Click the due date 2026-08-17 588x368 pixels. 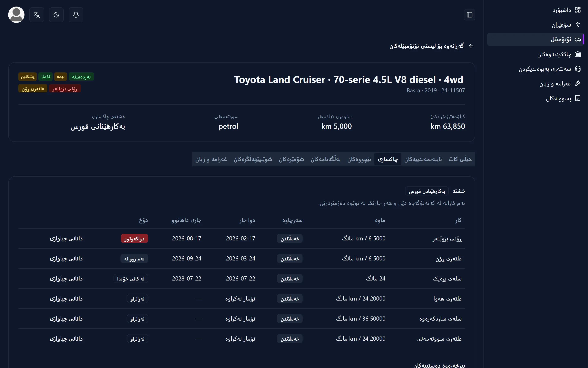pyautogui.click(x=187, y=239)
